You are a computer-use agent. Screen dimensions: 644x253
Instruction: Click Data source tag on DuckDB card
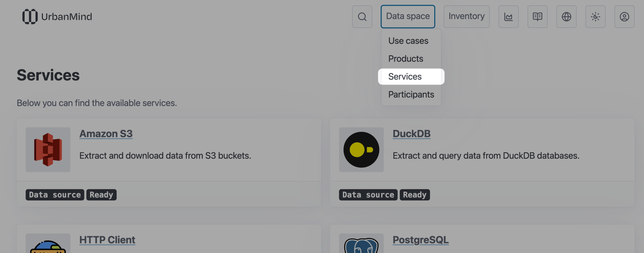coord(368,195)
